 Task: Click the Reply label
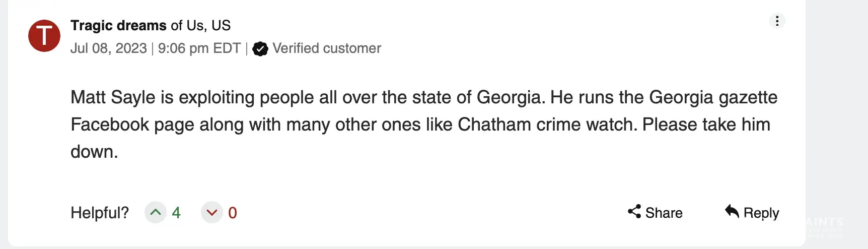(x=761, y=213)
